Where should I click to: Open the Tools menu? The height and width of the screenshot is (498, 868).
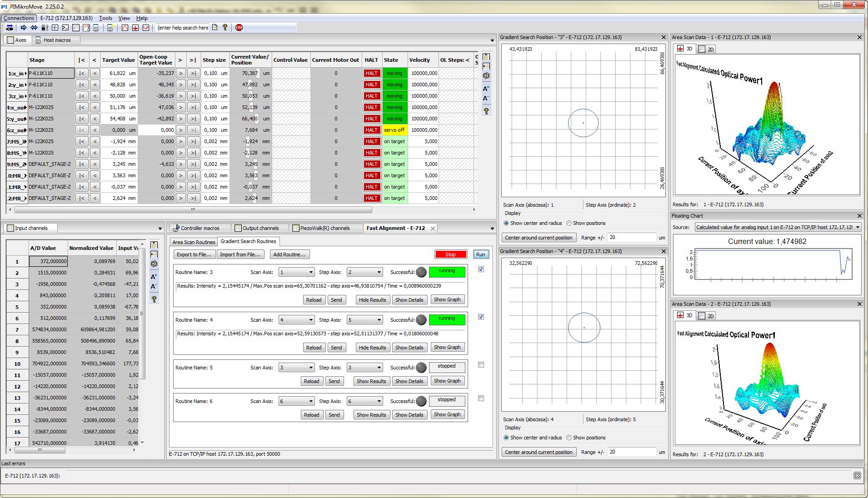tap(105, 18)
